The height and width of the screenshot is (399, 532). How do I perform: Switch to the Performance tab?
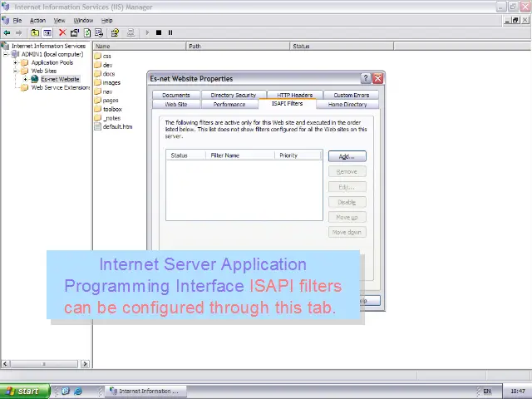(x=229, y=104)
